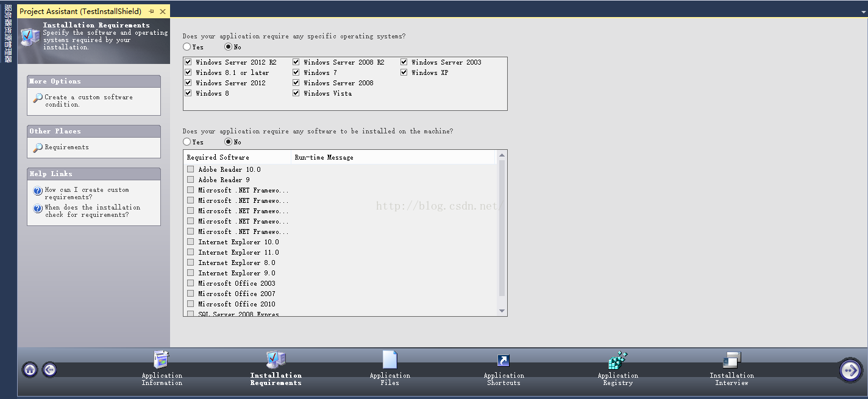Open 'Create a custom software condition' link

(x=88, y=101)
